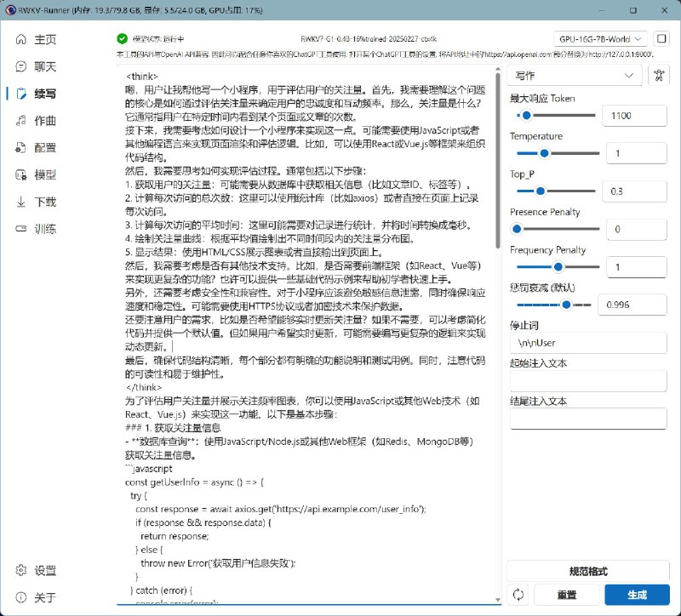The height and width of the screenshot is (616, 681).
Task: Click the '### 1. 获取关注量信息' heading line
Action: pos(173,428)
